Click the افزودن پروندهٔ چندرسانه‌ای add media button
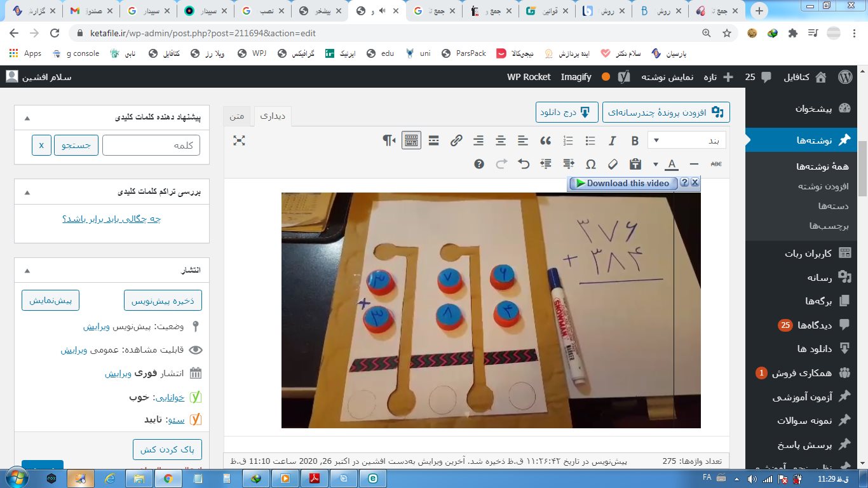 tap(666, 112)
